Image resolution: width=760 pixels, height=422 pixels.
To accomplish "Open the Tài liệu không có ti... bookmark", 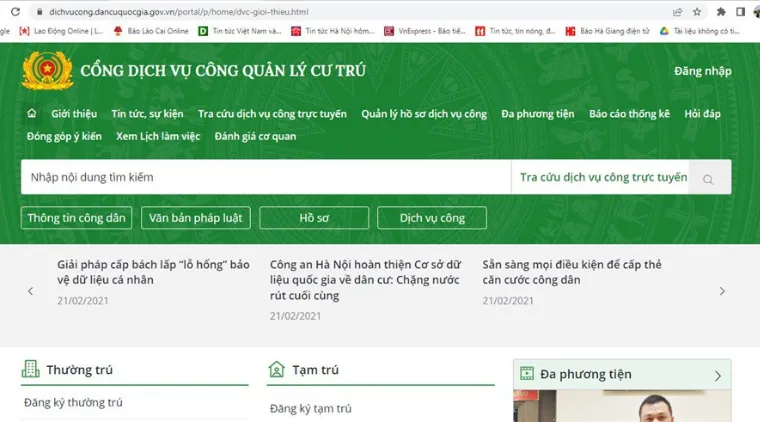I will click(699, 31).
